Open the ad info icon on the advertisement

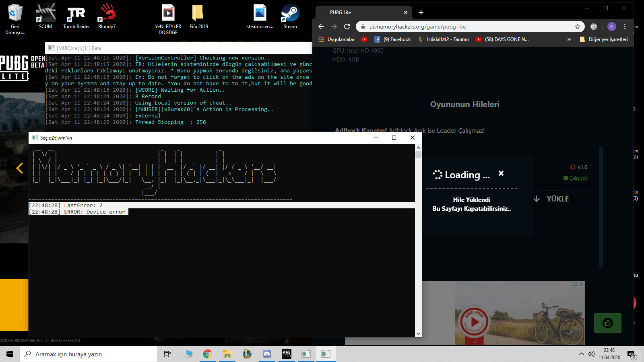tap(575, 284)
